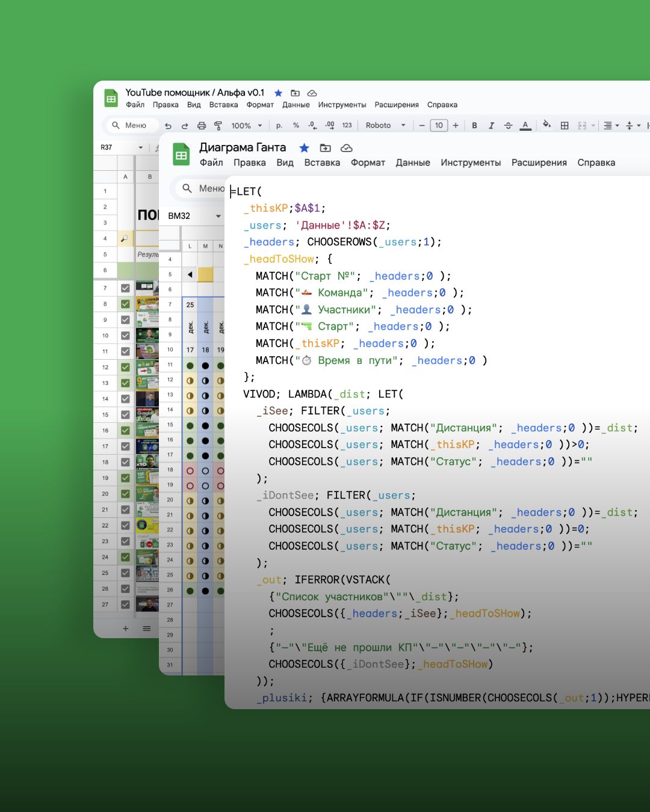This screenshot has height=812, width=650.
Task: Click the yellow cell next to the left arrow
Action: pyautogui.click(x=205, y=274)
